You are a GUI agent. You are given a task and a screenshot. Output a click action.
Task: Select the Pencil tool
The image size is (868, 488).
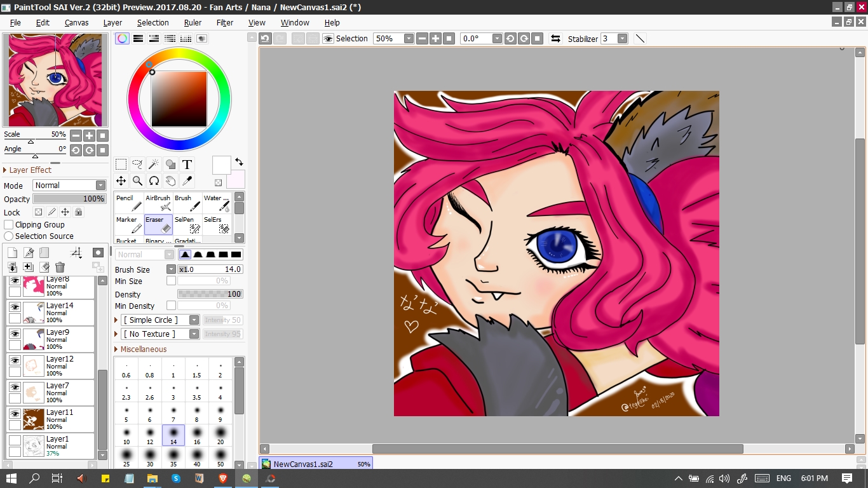(x=129, y=203)
